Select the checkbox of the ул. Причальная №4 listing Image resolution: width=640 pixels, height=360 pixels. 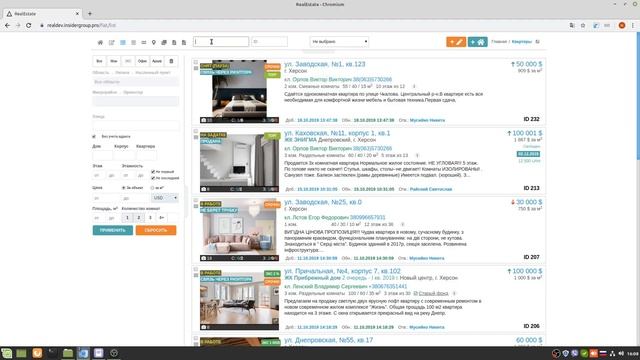pos(196,269)
